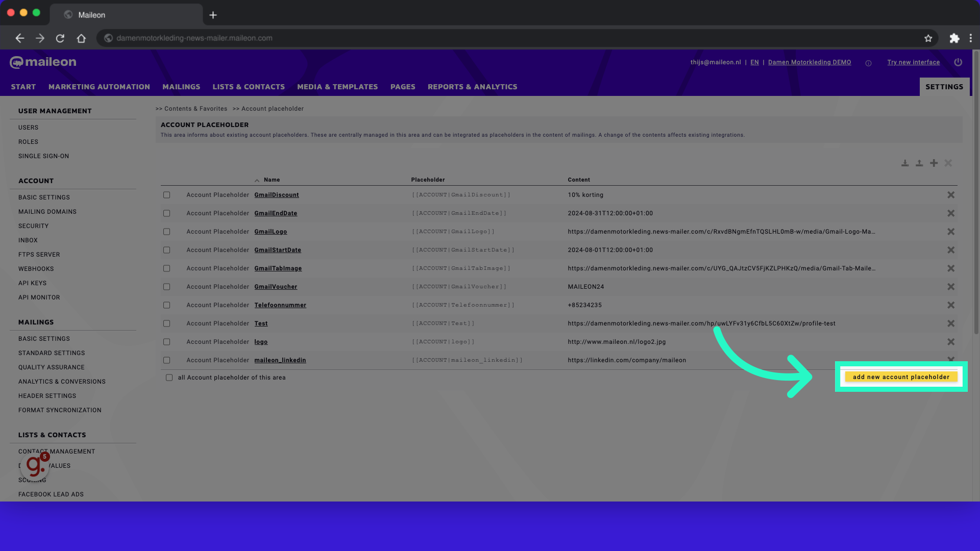Open Mailing Domains in the sidebar

point(47,212)
